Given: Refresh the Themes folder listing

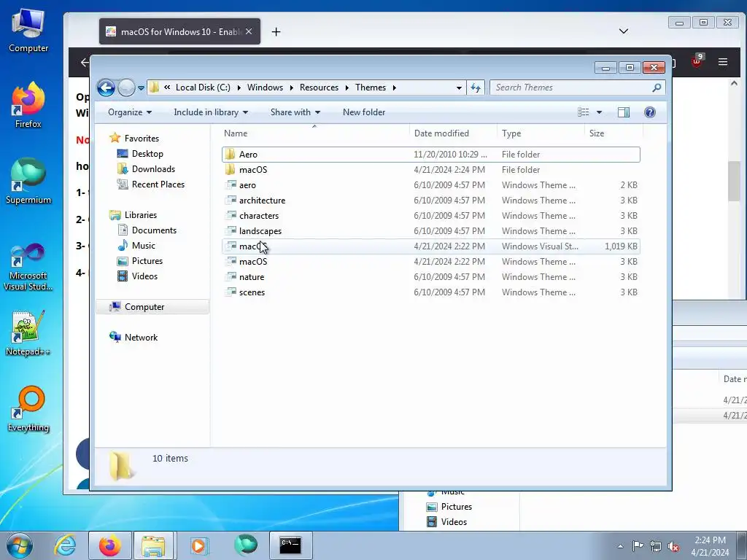Looking at the screenshot, I should [x=476, y=87].
